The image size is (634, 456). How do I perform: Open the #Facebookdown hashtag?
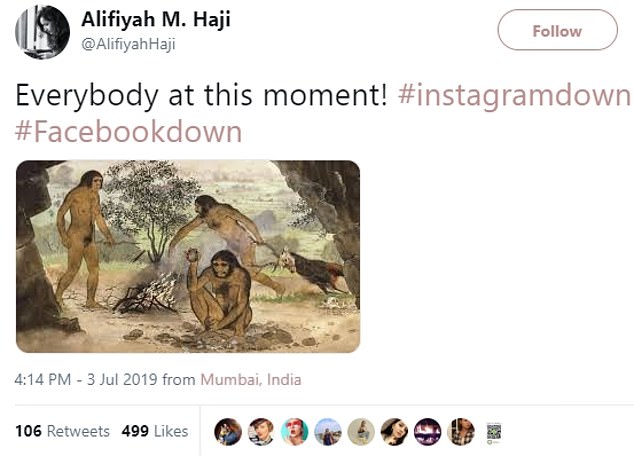pyautogui.click(x=129, y=132)
